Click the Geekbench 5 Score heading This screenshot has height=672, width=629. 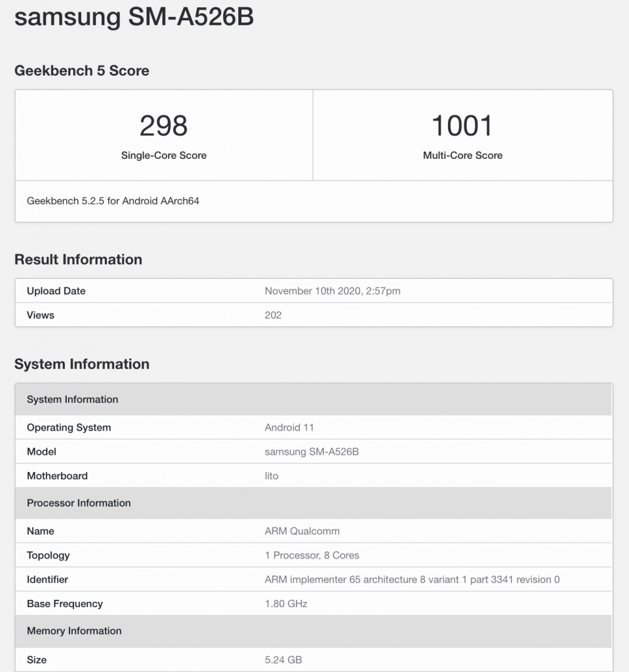coord(82,71)
